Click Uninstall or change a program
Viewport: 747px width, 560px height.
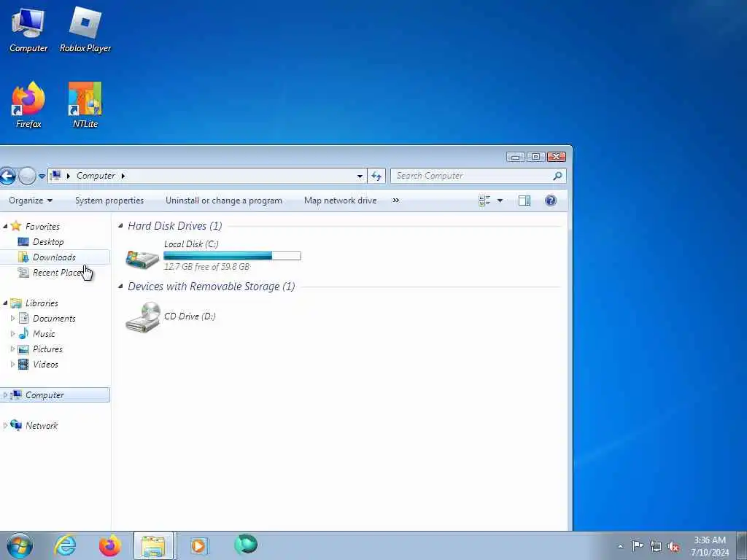[223, 201]
